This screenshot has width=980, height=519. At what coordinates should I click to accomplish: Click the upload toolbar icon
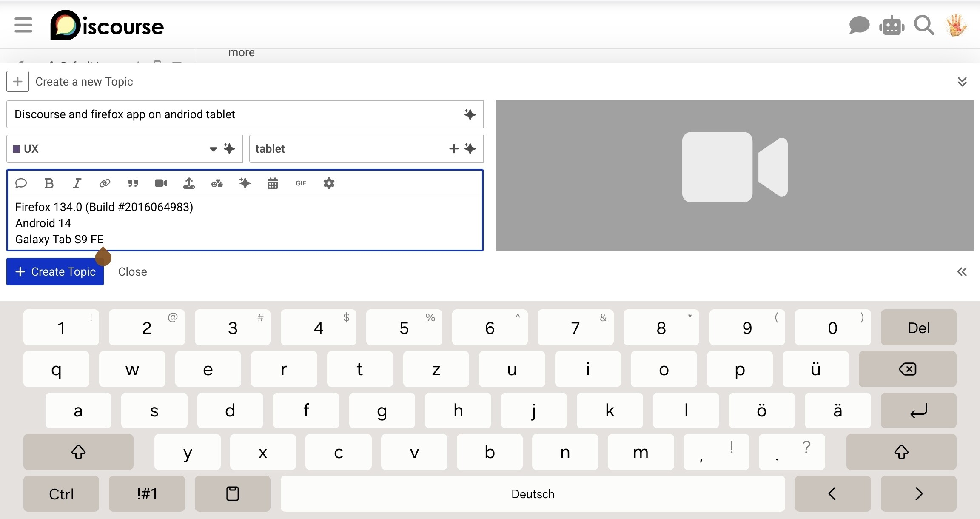(189, 183)
